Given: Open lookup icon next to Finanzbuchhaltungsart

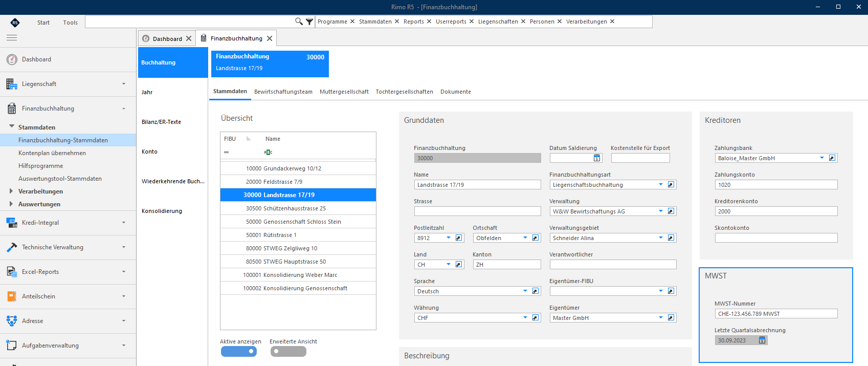Looking at the screenshot, I should pyautogui.click(x=671, y=185).
